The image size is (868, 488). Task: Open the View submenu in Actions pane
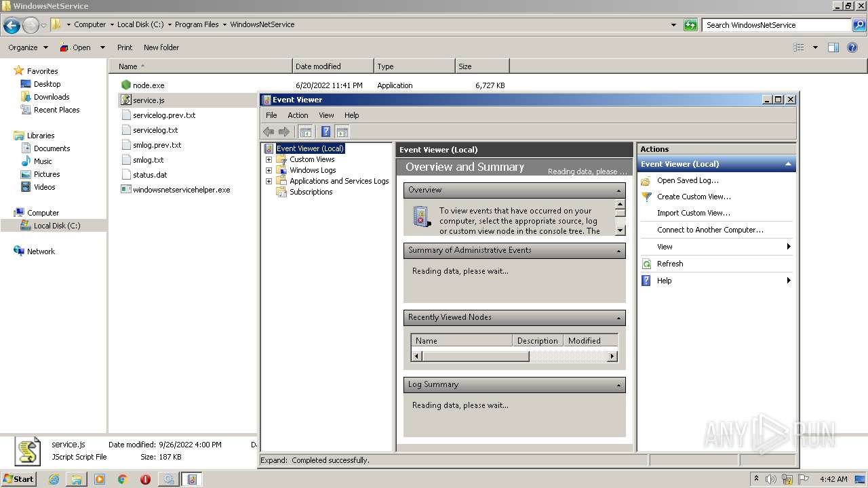pos(717,247)
